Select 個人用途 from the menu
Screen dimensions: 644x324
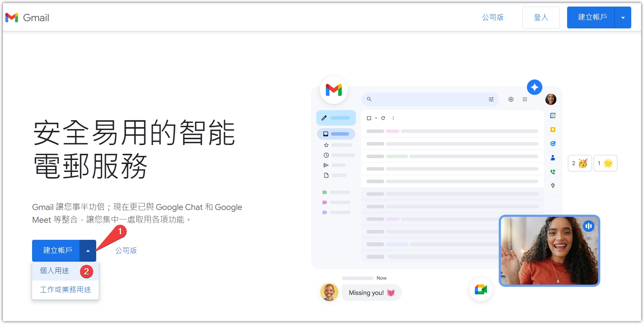tap(55, 271)
